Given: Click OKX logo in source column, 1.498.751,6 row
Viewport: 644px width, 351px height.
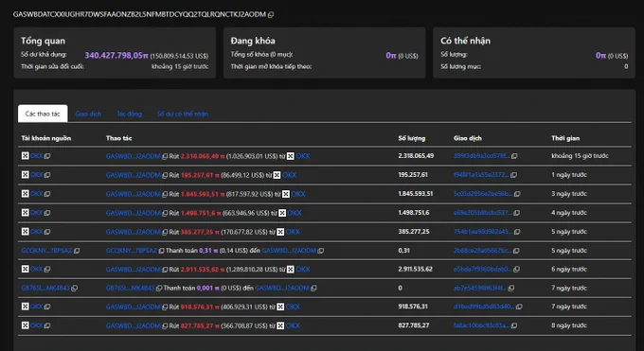Looking at the screenshot, I should click(25, 212).
